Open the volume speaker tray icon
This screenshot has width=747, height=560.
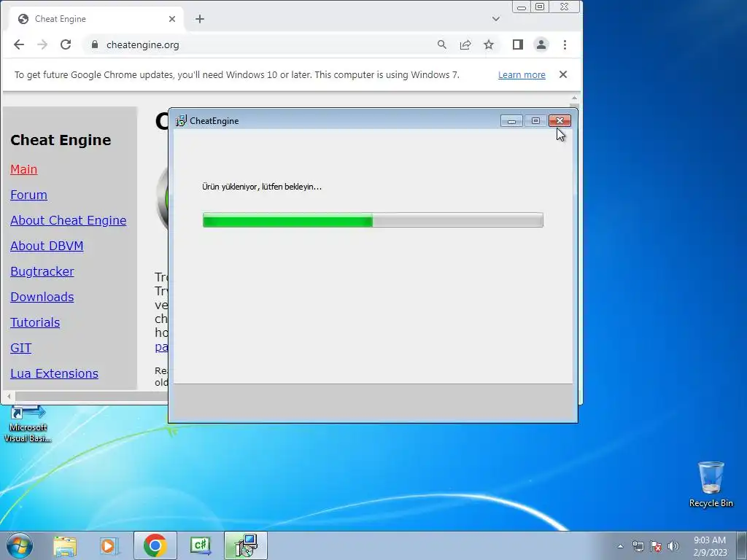(673, 546)
